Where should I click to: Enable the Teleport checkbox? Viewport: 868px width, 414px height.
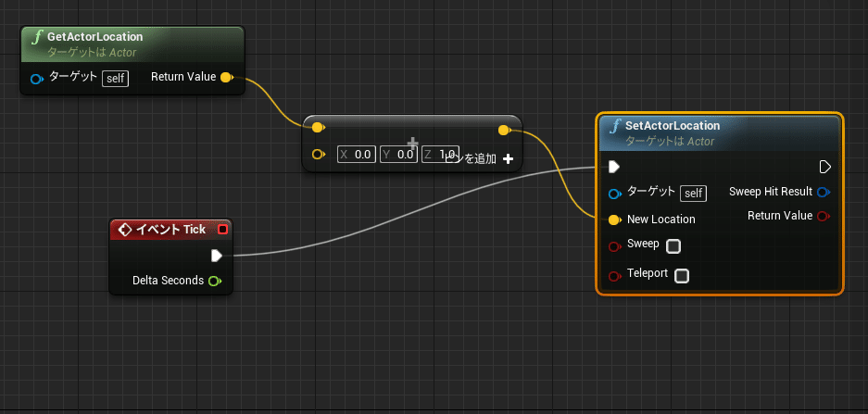coord(682,276)
